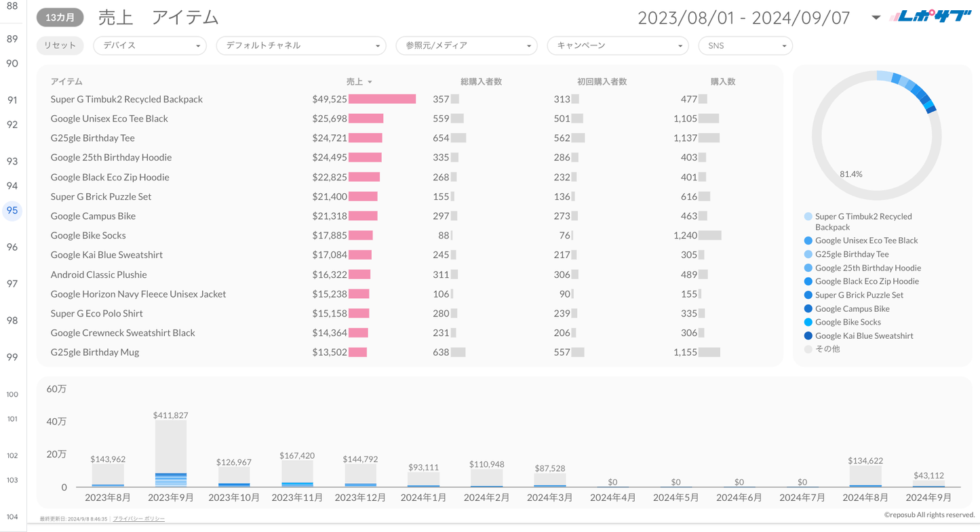Click the その他 legend marker

[808, 349]
